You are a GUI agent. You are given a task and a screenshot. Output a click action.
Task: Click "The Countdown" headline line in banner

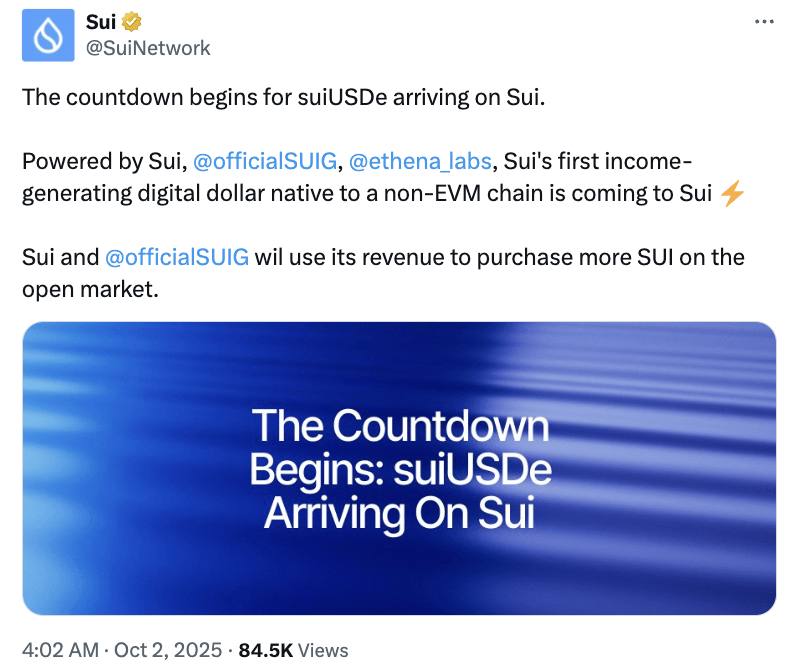point(399,426)
